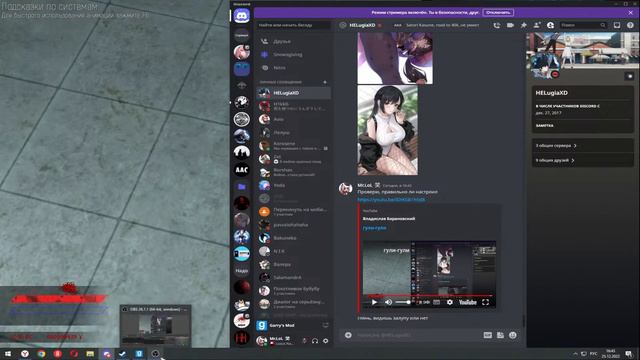This screenshot has height=360, width=640.
Task: Click the find or start conversation field
Action: tap(293, 25)
